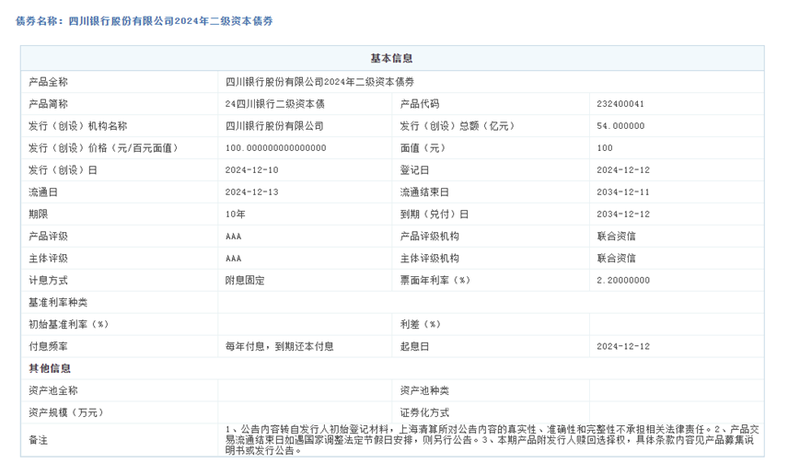Click the 产品评级机构 label

pyautogui.click(x=430, y=236)
